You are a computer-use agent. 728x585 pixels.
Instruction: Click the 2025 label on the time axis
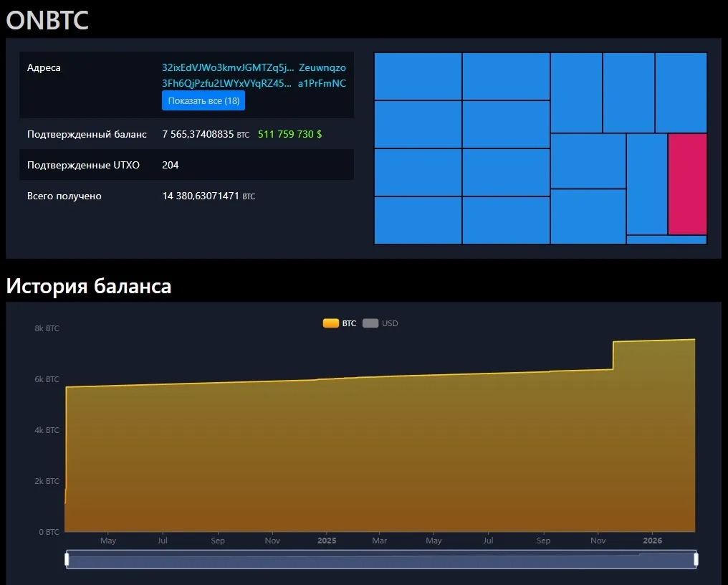[x=327, y=541]
